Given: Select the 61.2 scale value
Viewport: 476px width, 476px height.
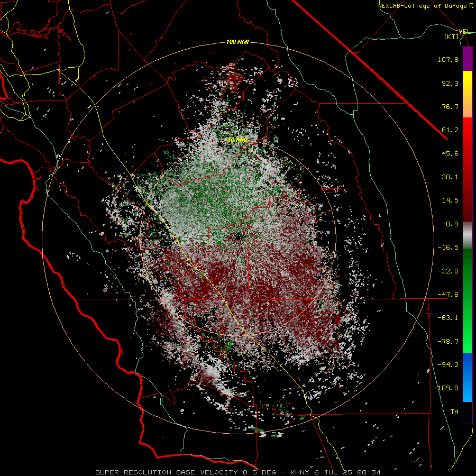Looking at the screenshot, I should pos(450,130).
